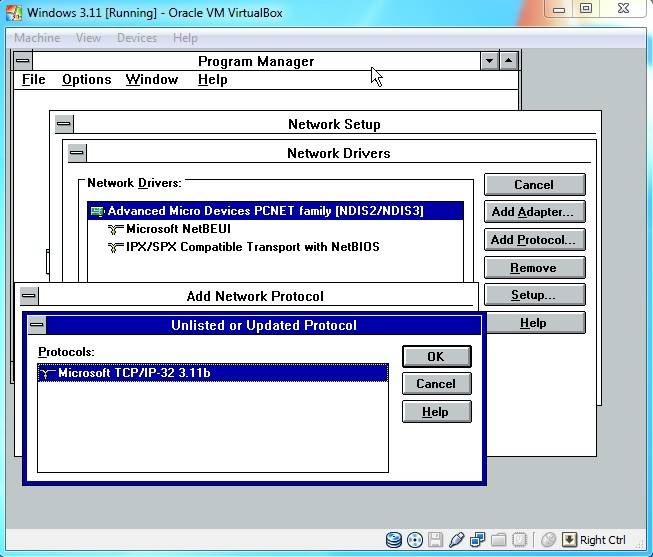Open the USB devices icon in status bar
This screenshot has width=653, height=557.
pos(457,541)
